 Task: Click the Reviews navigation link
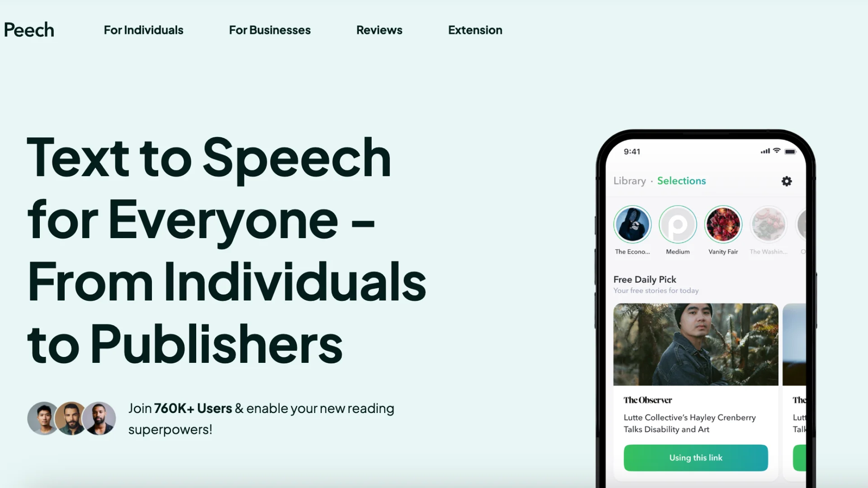pos(380,30)
